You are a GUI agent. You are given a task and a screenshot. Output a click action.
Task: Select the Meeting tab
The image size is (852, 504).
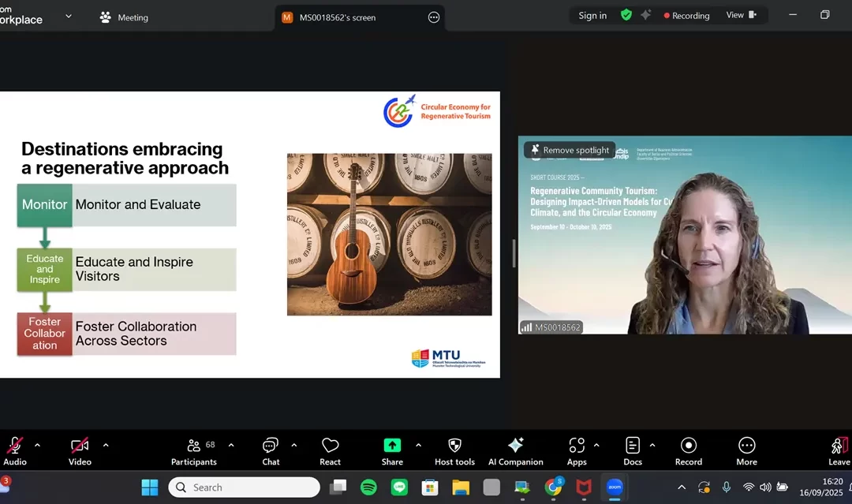(x=125, y=17)
